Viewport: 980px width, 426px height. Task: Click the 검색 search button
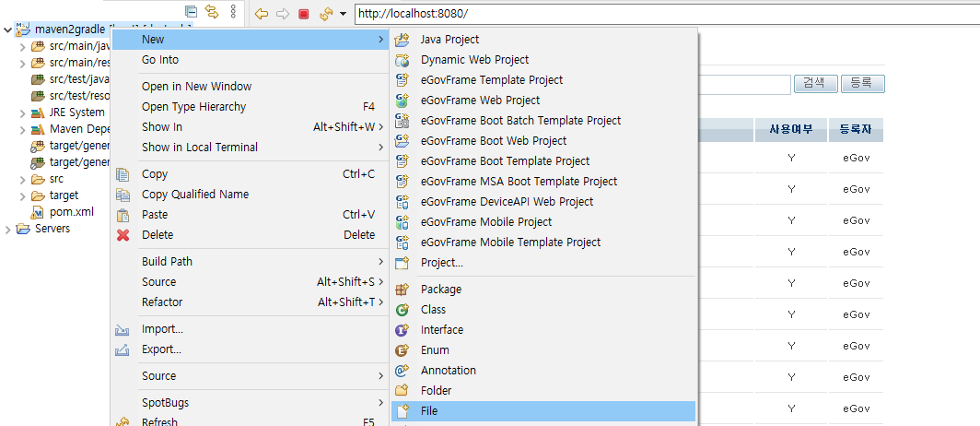(x=813, y=84)
